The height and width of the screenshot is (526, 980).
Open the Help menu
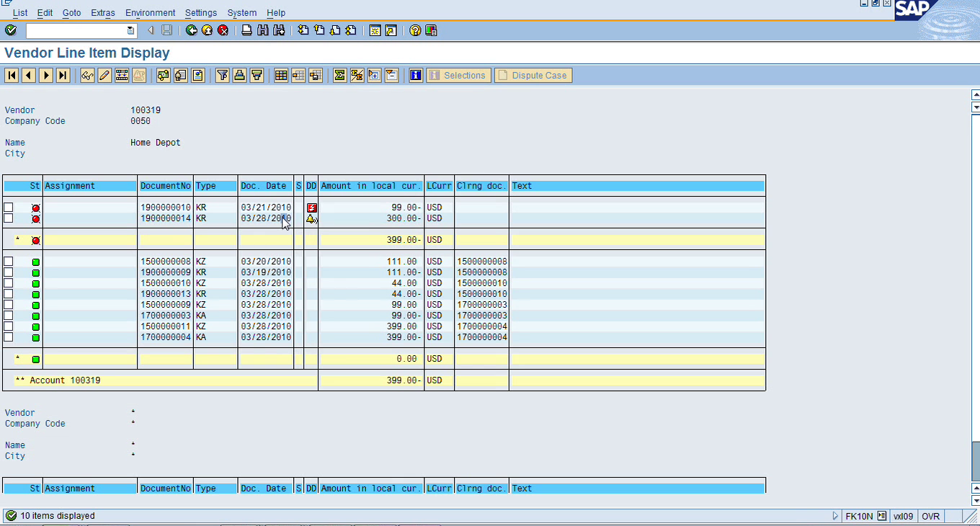[x=276, y=13]
